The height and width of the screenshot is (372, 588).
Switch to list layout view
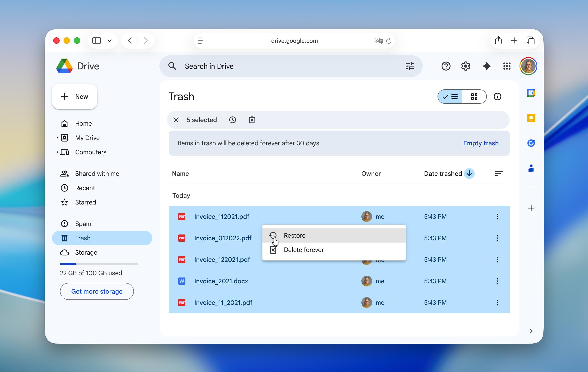450,97
